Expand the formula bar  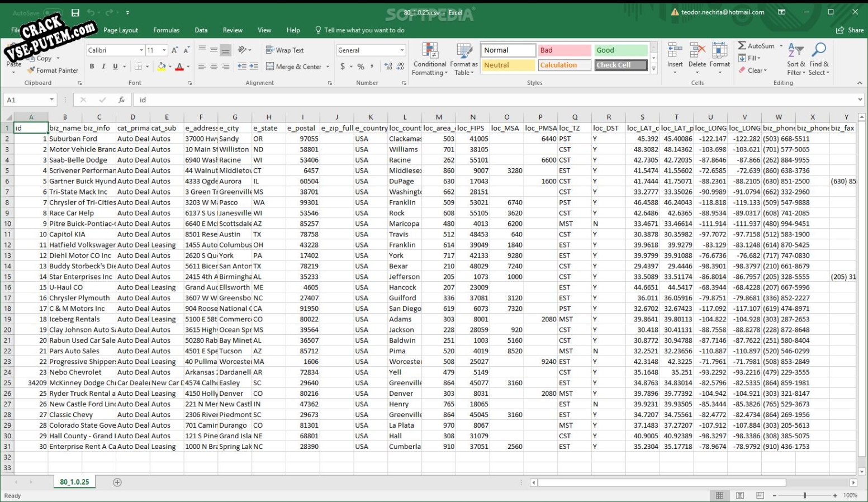pos(860,100)
